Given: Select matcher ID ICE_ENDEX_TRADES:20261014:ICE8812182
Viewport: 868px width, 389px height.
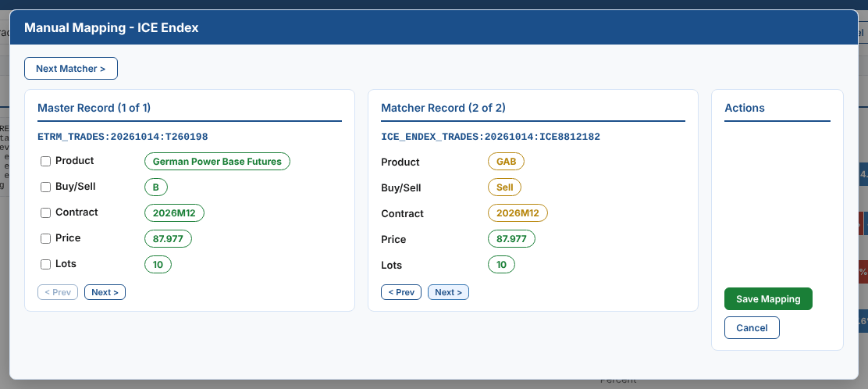Looking at the screenshot, I should (490, 137).
